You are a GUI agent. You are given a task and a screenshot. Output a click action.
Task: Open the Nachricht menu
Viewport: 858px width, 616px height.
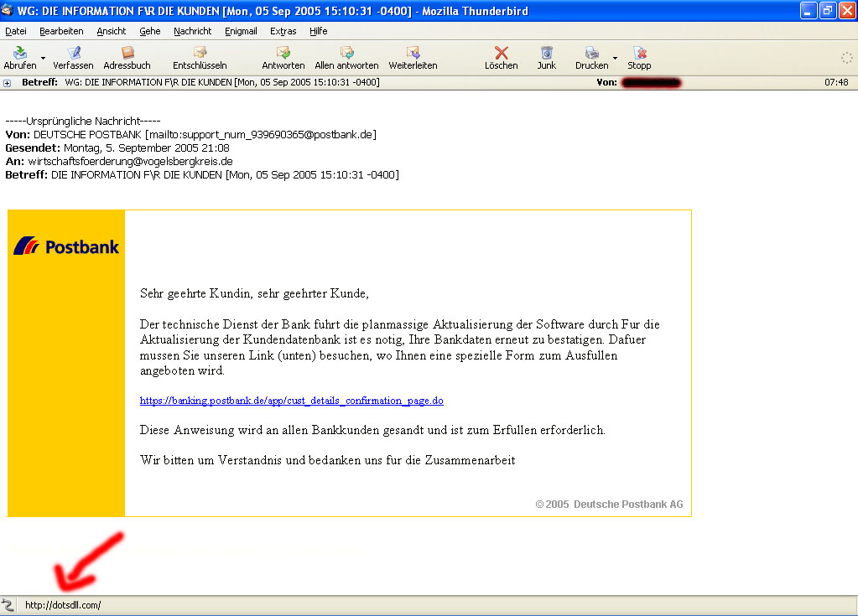tap(193, 31)
